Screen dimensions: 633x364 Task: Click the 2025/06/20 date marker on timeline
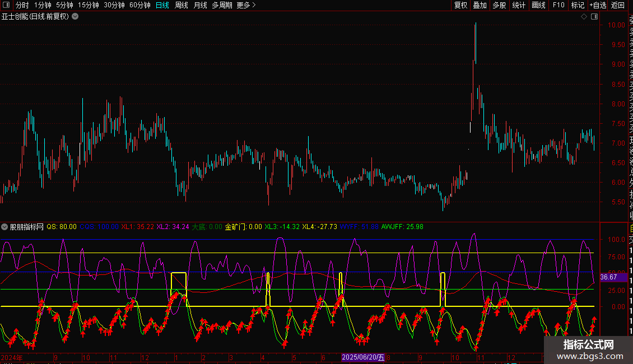363,357
